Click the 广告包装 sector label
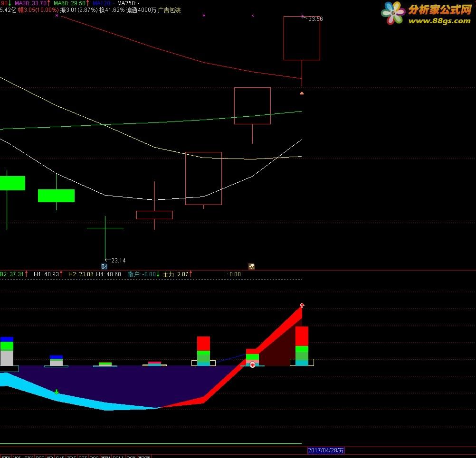476x458 pixels. click(170, 10)
